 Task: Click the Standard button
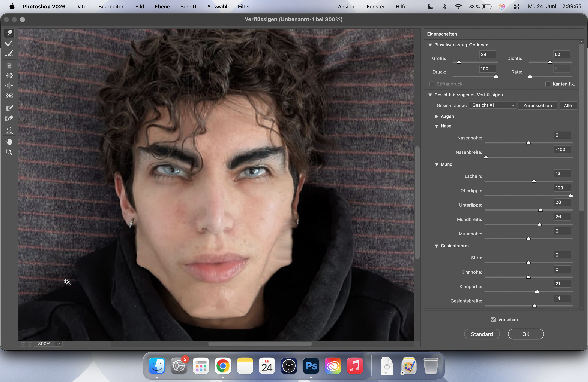coord(482,334)
